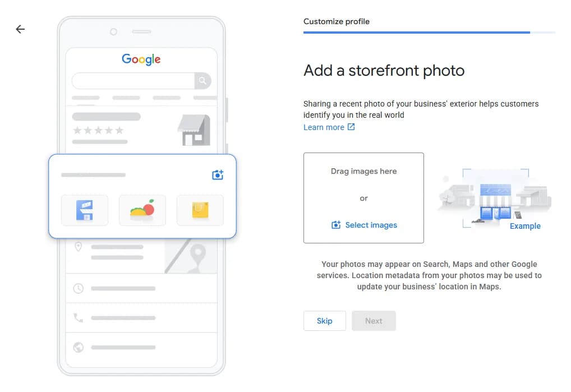
Task: Click the grey store icon in the phone mockup
Action: pos(194,130)
